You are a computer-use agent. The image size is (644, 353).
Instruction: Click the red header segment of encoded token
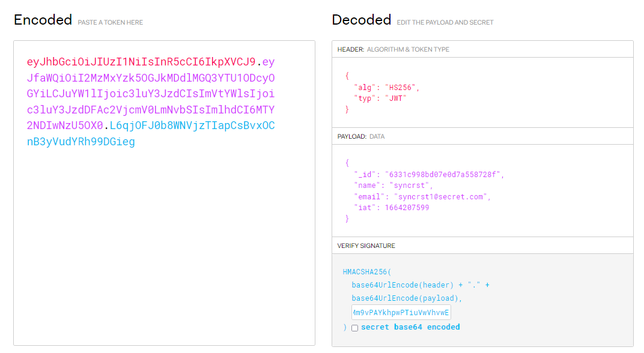[x=141, y=62]
